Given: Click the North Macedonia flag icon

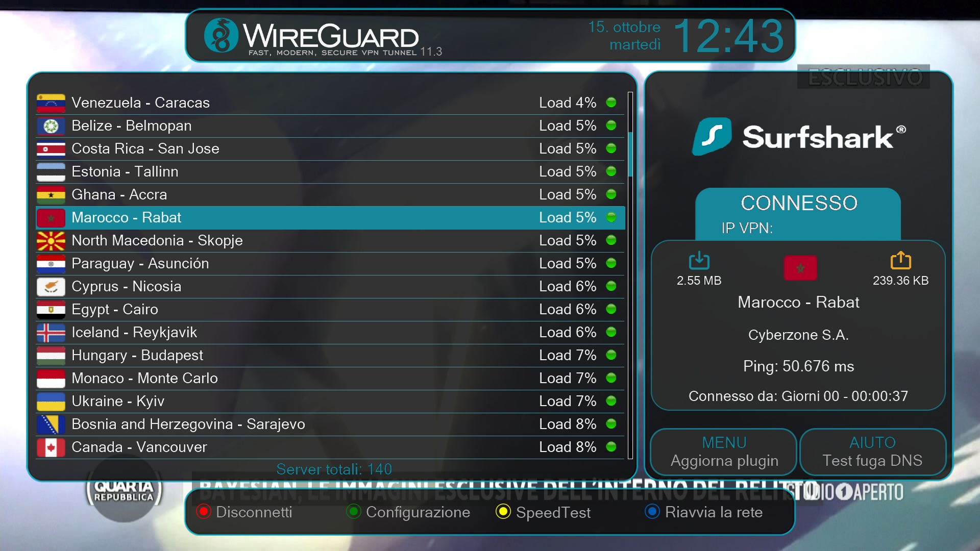Looking at the screenshot, I should [x=51, y=241].
